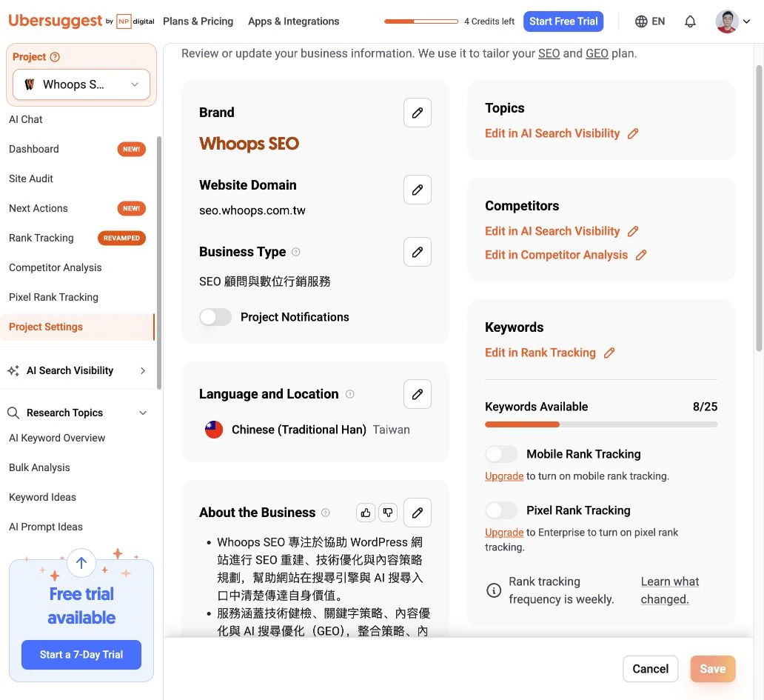Open Pixel Rank Tracking sidebar item
Viewport: 764px width, 700px height.
coord(53,297)
